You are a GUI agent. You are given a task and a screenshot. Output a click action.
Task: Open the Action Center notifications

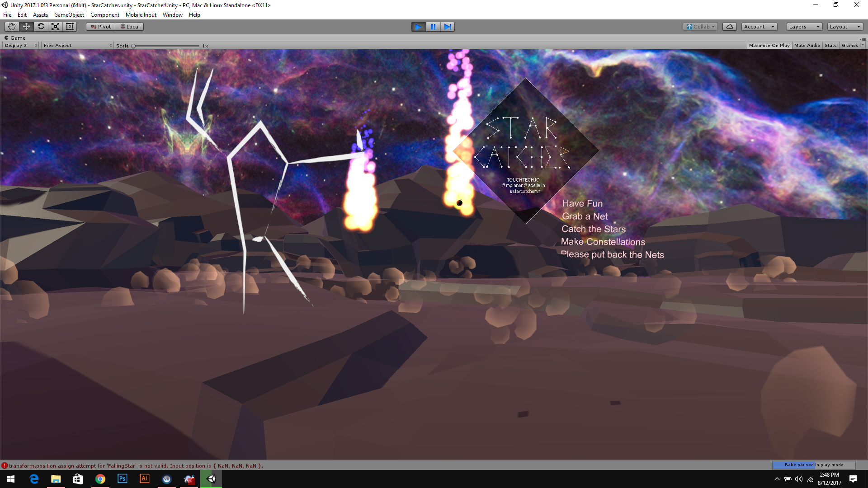coord(853,479)
